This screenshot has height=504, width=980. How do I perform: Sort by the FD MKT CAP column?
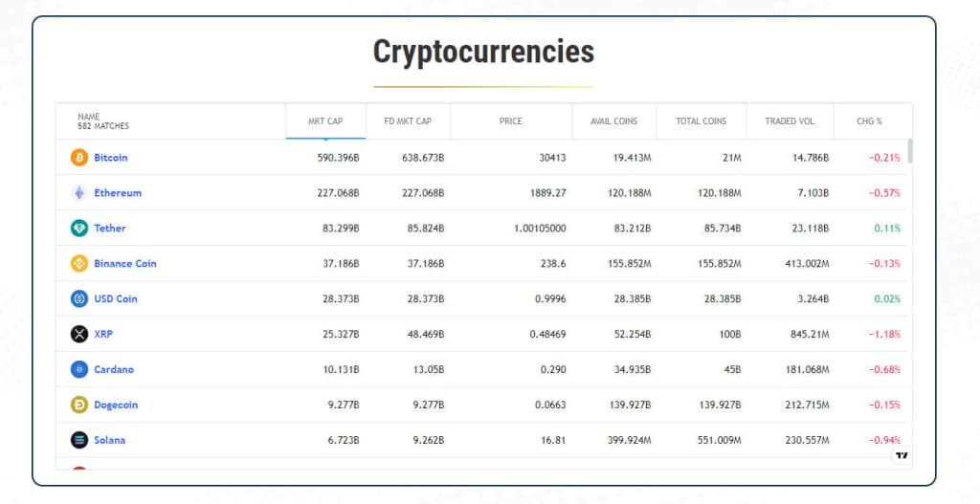click(408, 121)
